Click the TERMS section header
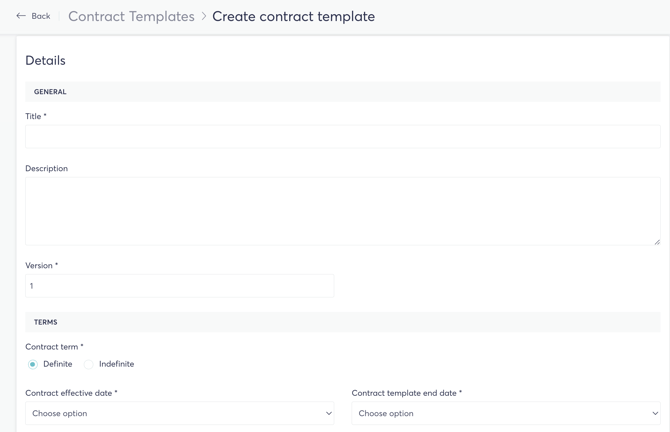 point(46,323)
